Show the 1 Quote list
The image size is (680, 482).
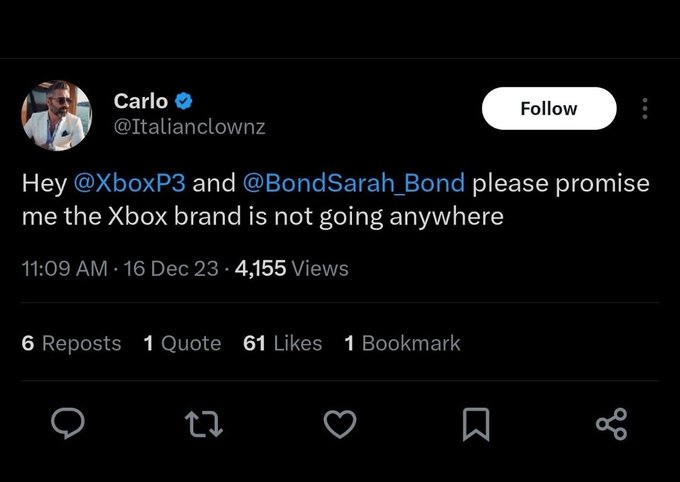click(182, 343)
